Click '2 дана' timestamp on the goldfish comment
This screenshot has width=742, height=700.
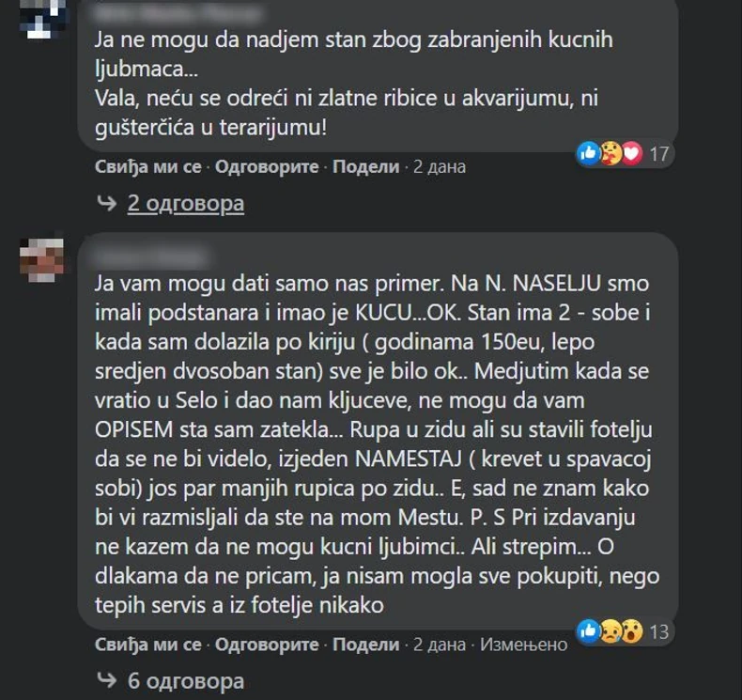pyautogui.click(x=440, y=167)
